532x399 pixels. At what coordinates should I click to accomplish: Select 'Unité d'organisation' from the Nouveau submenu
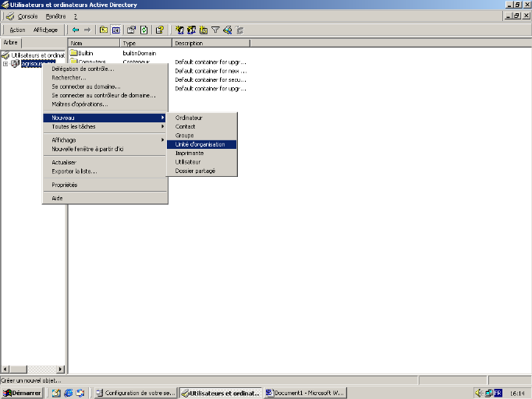point(200,144)
